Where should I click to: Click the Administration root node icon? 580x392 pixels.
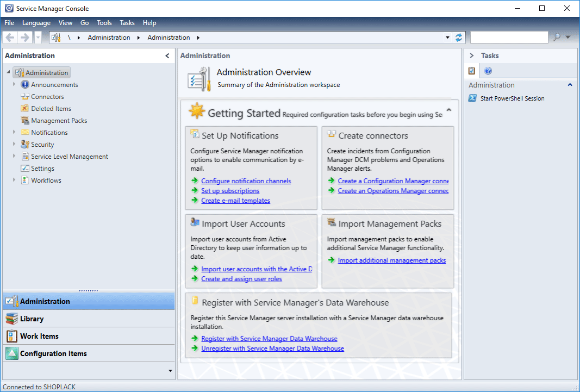(20, 72)
